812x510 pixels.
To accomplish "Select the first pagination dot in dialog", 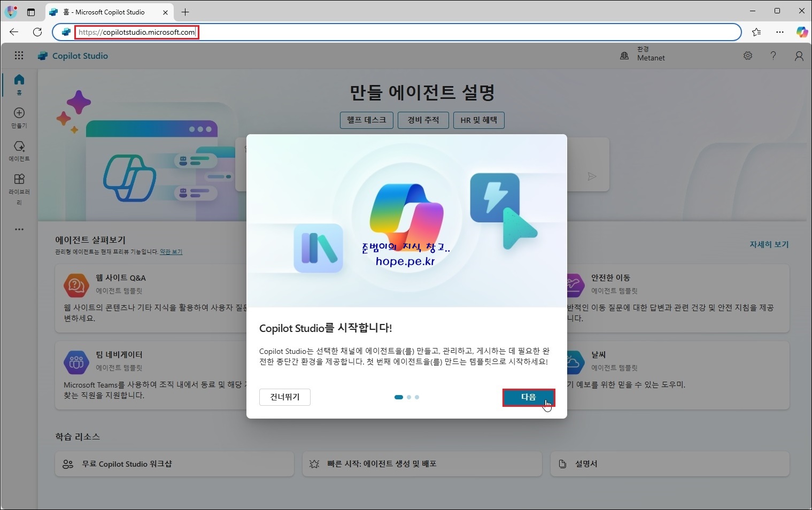I will coord(399,397).
